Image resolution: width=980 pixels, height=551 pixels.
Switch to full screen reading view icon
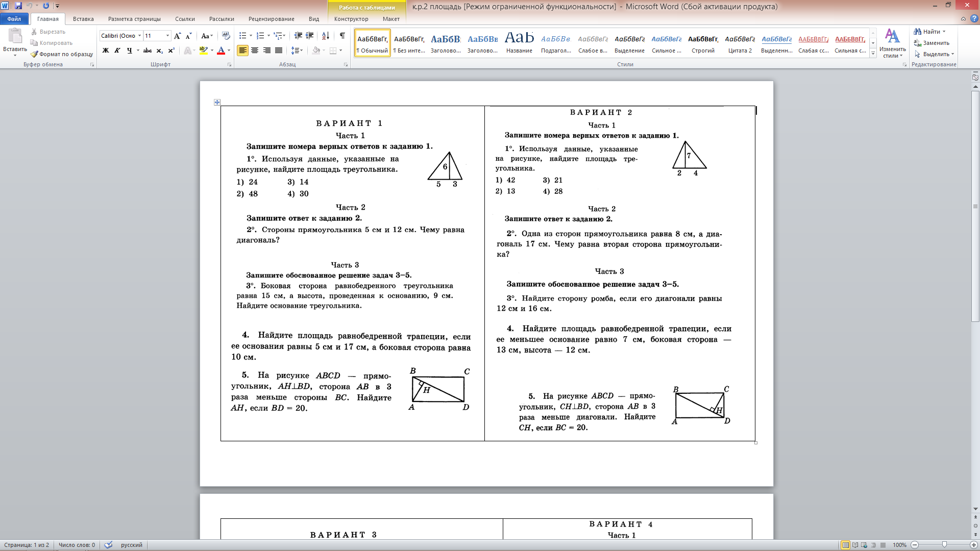tap(855, 545)
